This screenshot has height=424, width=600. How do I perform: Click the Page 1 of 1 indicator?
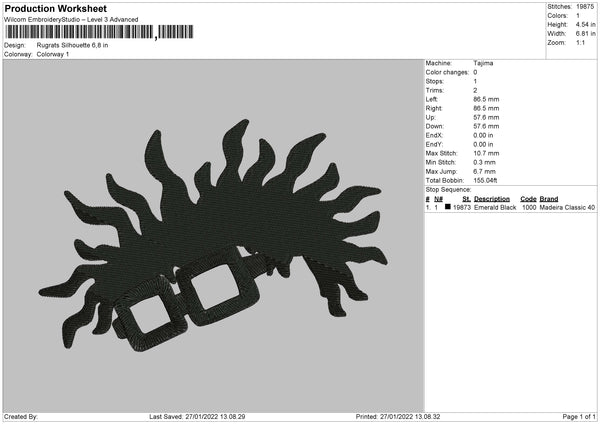pos(579,417)
